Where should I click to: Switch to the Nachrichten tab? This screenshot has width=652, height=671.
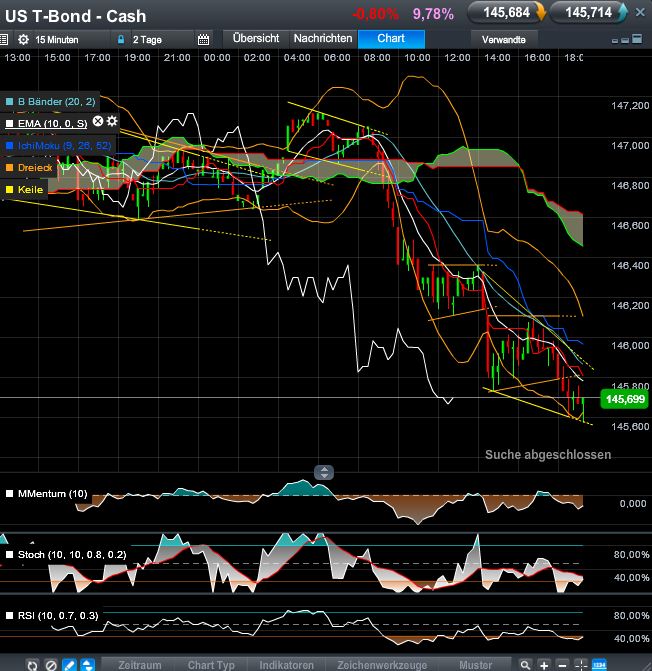click(323, 39)
